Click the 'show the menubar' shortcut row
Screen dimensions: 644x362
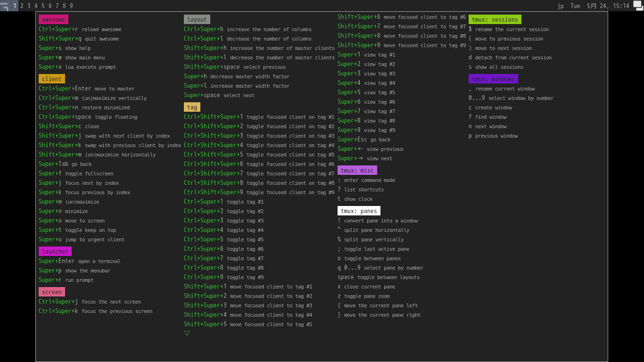74,271
